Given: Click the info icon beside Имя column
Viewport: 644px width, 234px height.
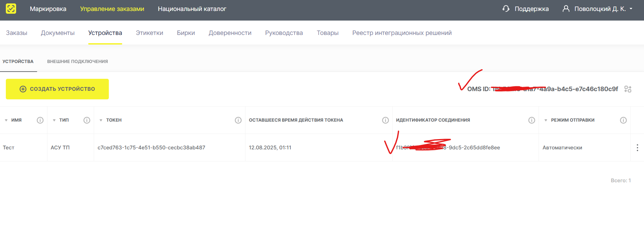Looking at the screenshot, I should (x=40, y=120).
